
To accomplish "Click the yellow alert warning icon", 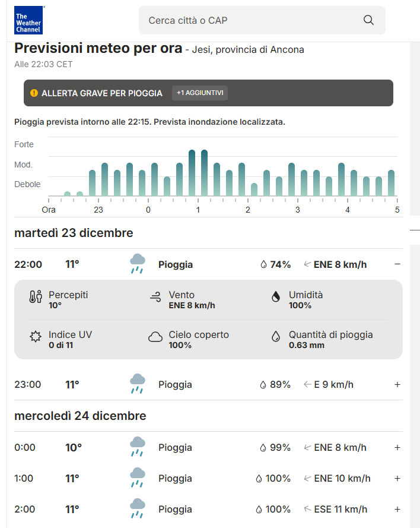I will pyautogui.click(x=34, y=93).
